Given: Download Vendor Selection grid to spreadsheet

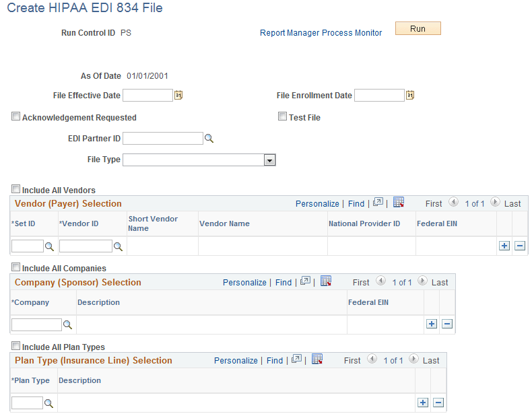Looking at the screenshot, I should tap(399, 203).
